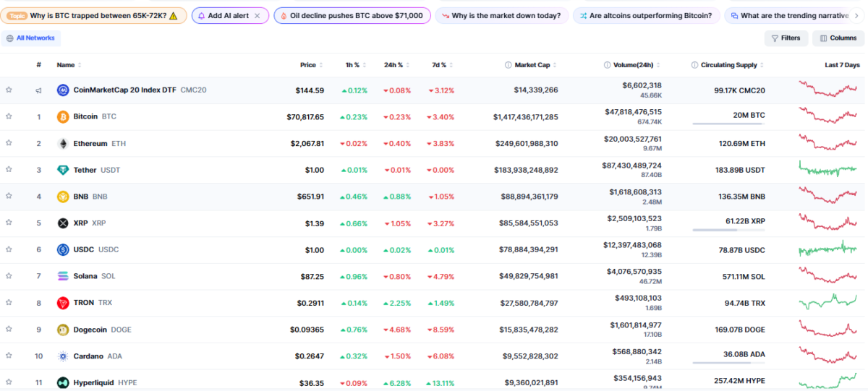868x391 pixels.
Task: Star the Bitcoin row watchlist icon
Action: [9, 116]
